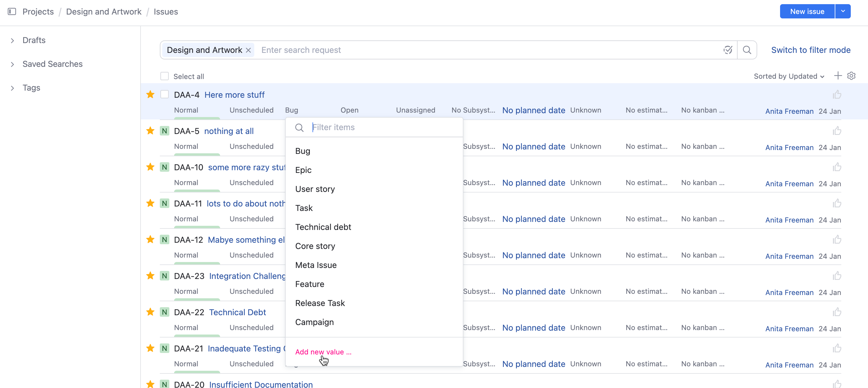The height and width of the screenshot is (388, 868).
Task: Toggle the Select all checkbox
Action: pyautogui.click(x=165, y=76)
